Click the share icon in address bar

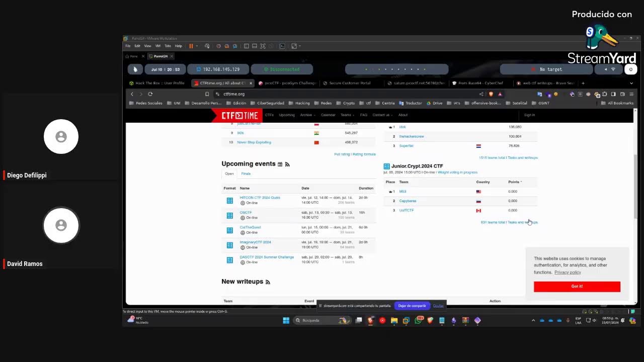(481, 94)
